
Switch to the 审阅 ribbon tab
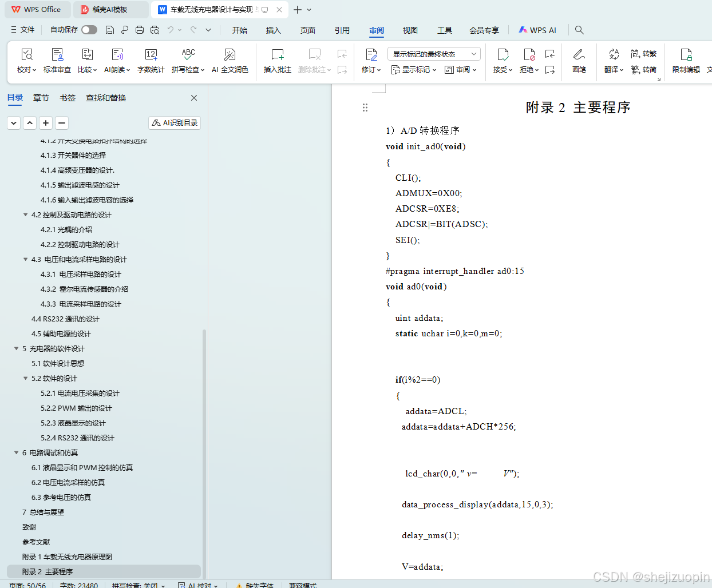(x=376, y=30)
